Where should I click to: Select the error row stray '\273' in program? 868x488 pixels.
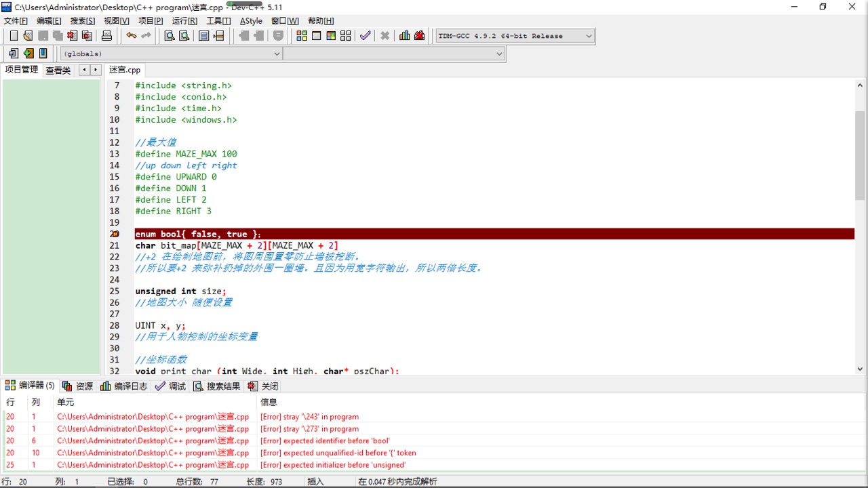[434, 429]
